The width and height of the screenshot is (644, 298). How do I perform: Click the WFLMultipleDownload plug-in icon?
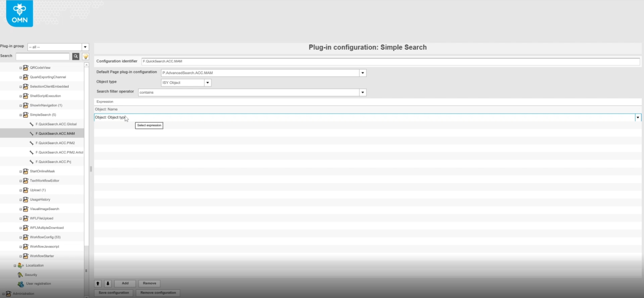point(25,228)
